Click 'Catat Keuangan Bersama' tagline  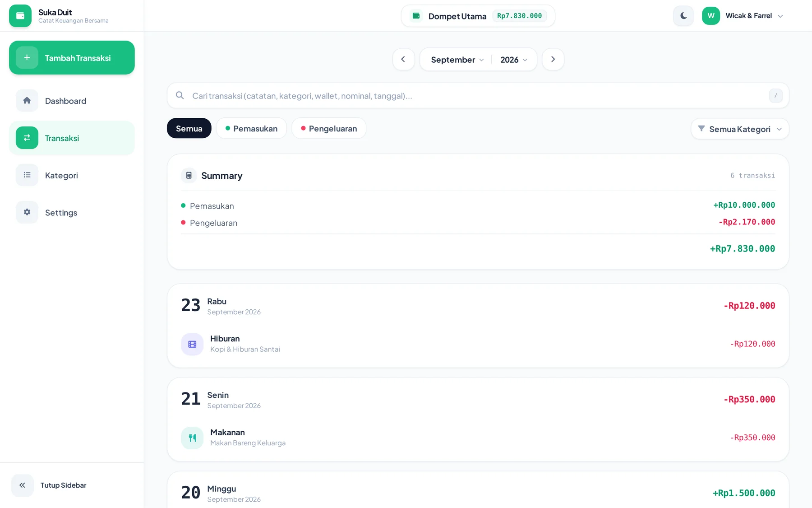click(x=73, y=21)
